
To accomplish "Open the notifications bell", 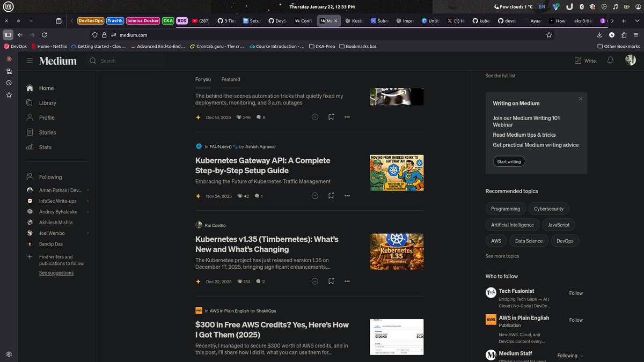I will coord(610,61).
